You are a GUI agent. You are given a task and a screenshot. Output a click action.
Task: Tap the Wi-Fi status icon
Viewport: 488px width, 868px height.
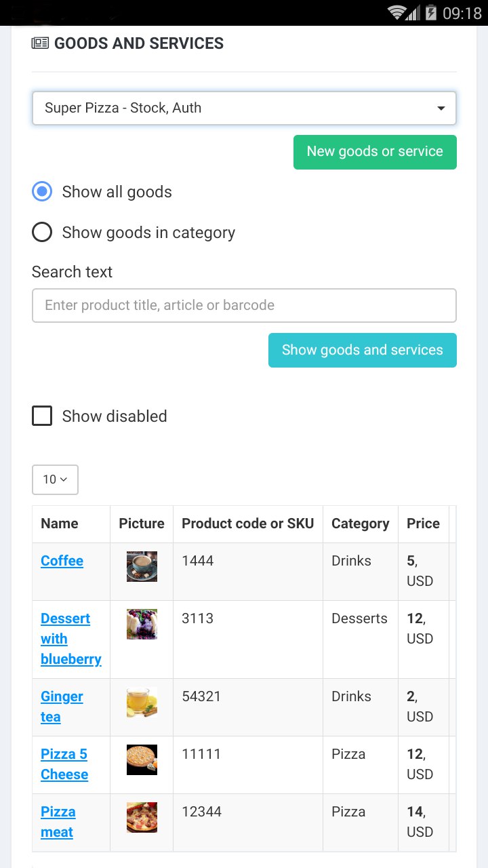point(397,13)
